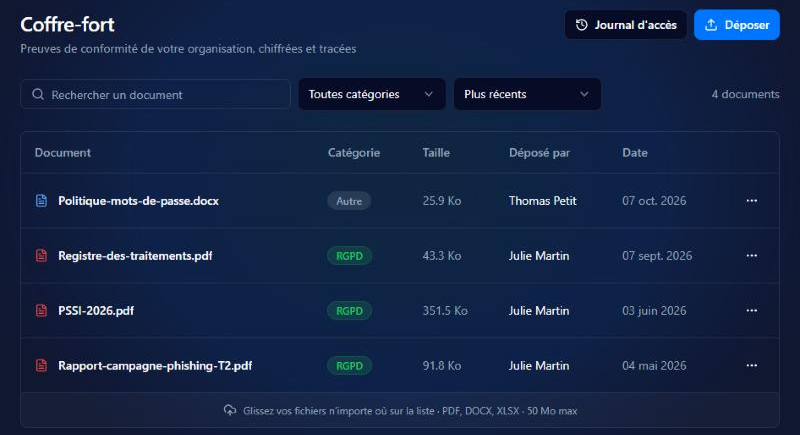Open more options for PSSI-2026.pdf
The width and height of the screenshot is (800, 435).
point(752,311)
